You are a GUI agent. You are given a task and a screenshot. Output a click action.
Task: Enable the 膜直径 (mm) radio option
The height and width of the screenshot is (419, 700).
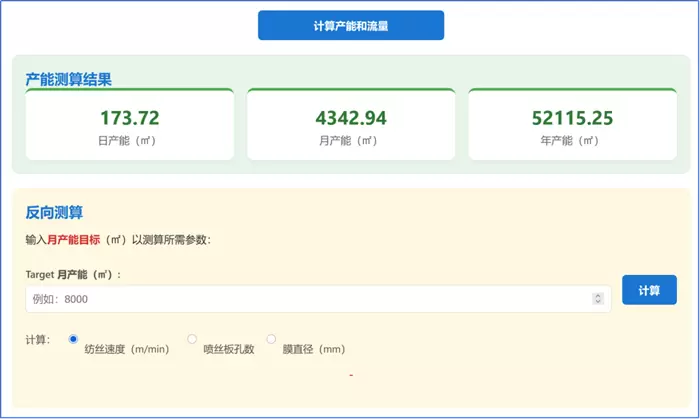point(271,339)
